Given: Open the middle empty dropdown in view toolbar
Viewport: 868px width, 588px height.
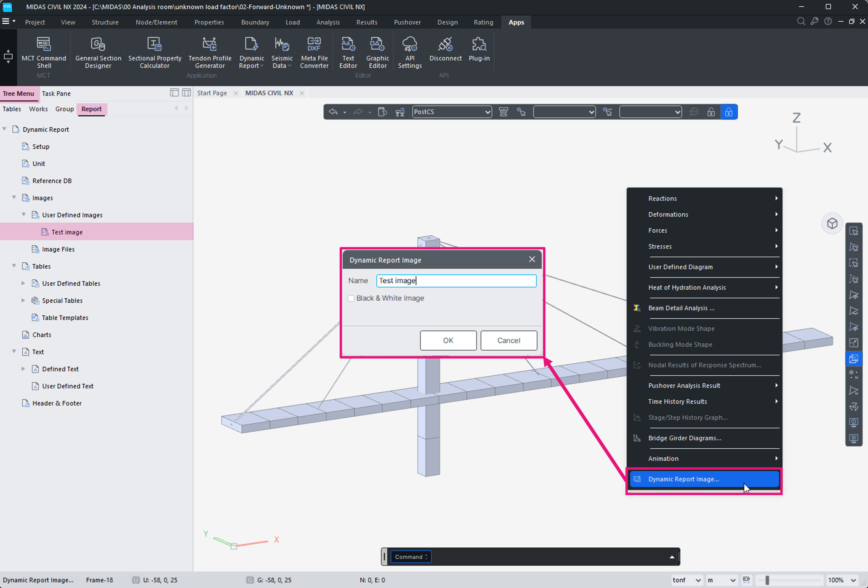Looking at the screenshot, I should pyautogui.click(x=564, y=112).
